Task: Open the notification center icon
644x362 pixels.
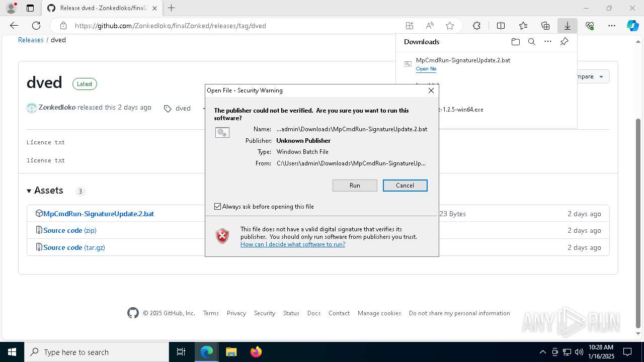Action: [627, 352]
